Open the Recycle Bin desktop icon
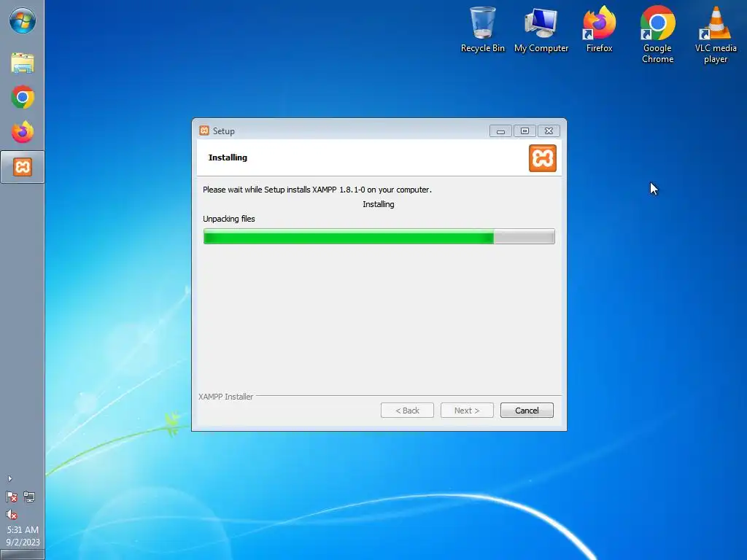This screenshot has height=560, width=747. (483, 29)
